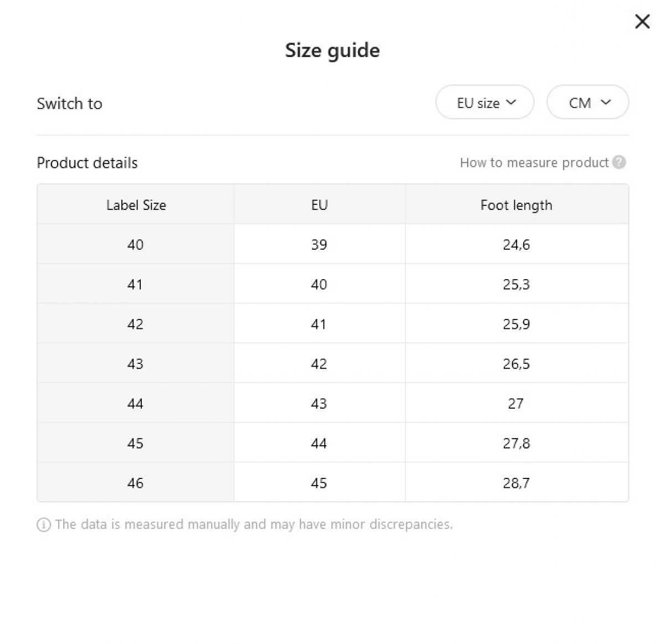The width and height of the screenshot is (665, 644).
Task: Close the Size guide dialog
Action: (642, 22)
